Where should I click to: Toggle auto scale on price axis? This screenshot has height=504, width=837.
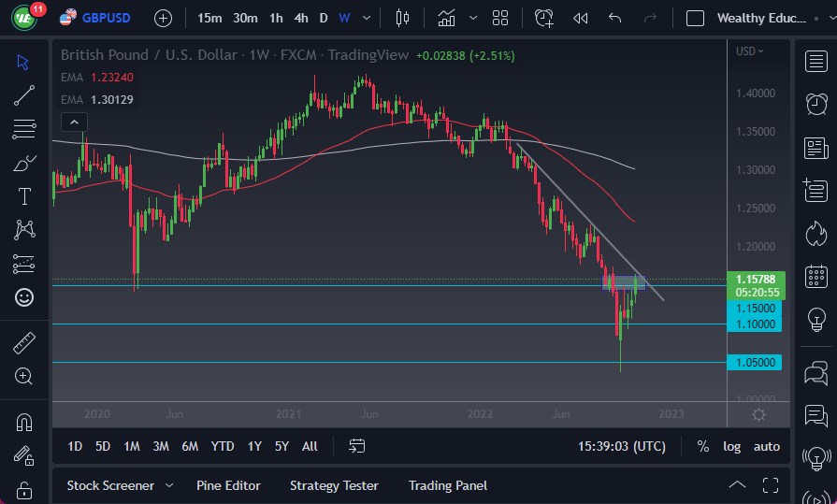[767, 446]
